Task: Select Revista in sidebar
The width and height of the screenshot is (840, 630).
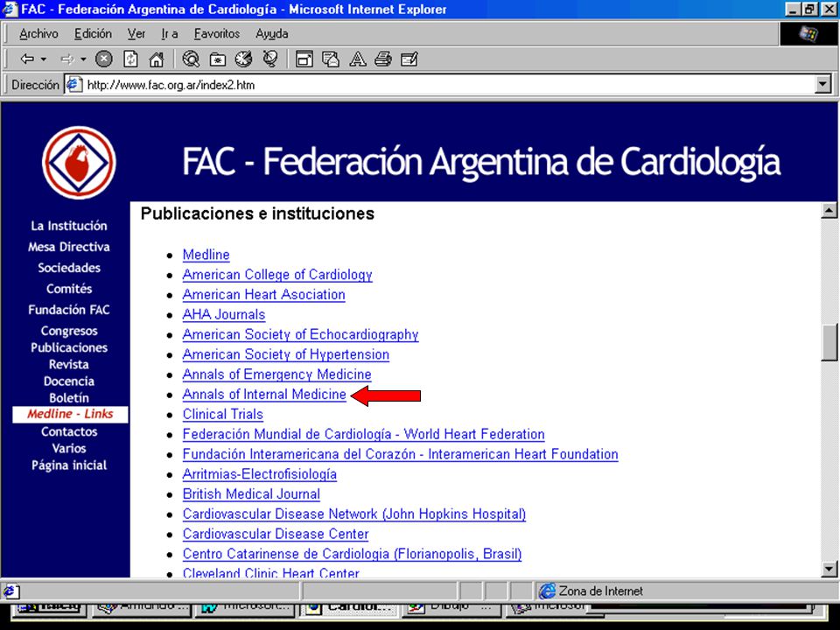Action: point(68,364)
